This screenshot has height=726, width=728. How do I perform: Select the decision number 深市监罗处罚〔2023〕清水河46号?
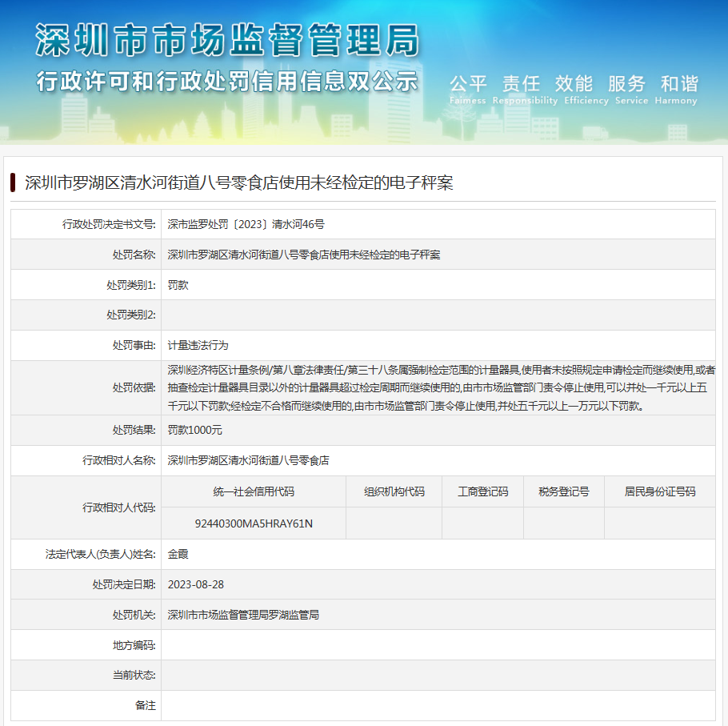coord(246,225)
